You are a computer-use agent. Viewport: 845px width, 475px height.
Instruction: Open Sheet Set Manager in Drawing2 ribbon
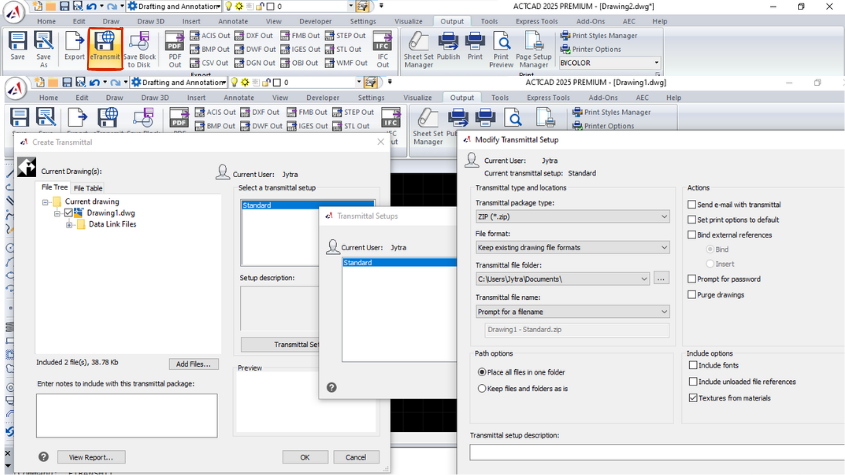point(418,49)
